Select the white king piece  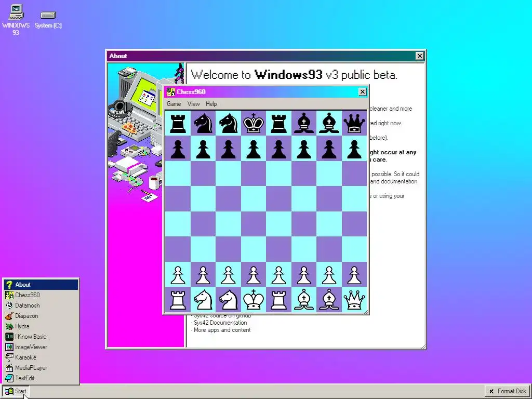pyautogui.click(x=254, y=300)
